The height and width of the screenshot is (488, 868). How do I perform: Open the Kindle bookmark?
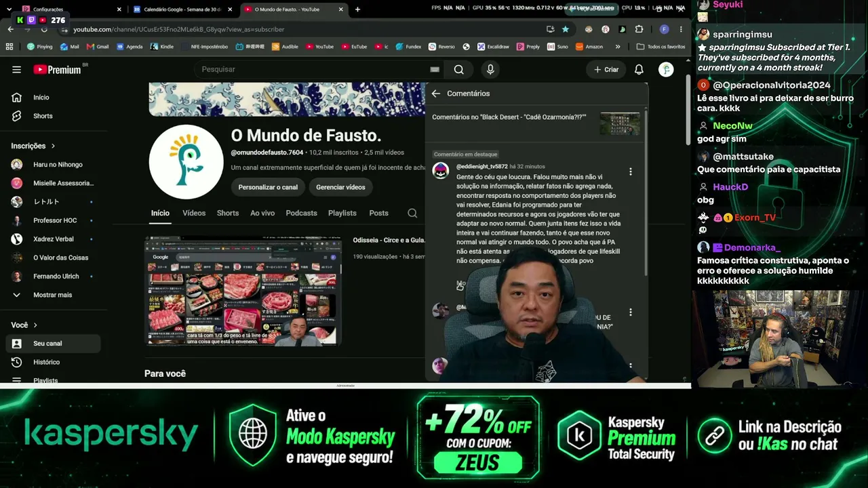pos(162,47)
